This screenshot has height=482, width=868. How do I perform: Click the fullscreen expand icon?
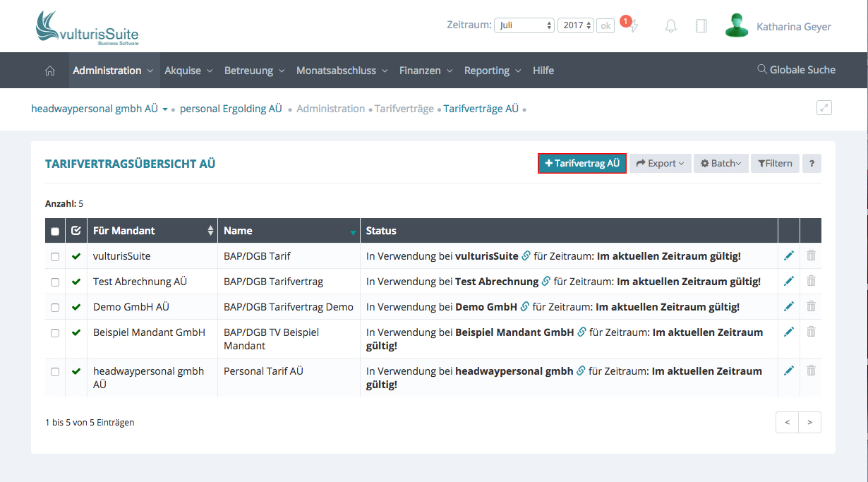pos(824,108)
